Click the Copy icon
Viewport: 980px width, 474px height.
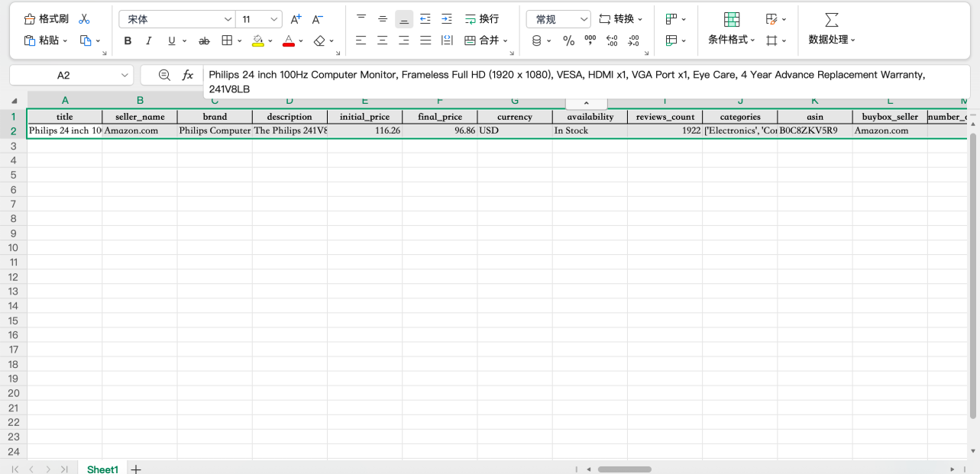point(86,40)
